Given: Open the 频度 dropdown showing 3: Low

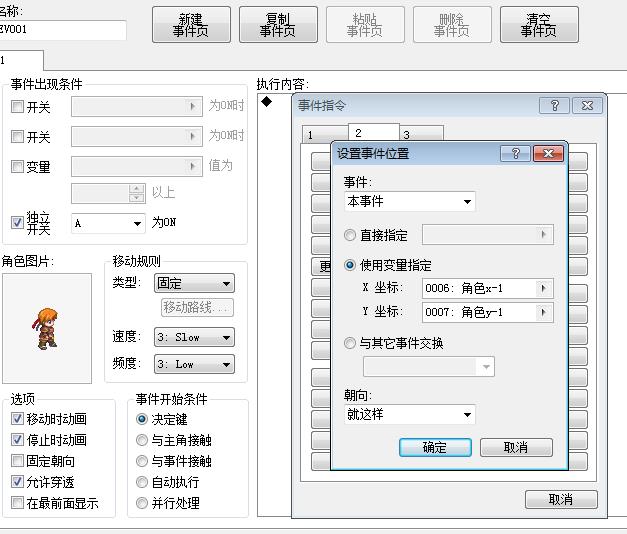Looking at the screenshot, I should coord(194,364).
